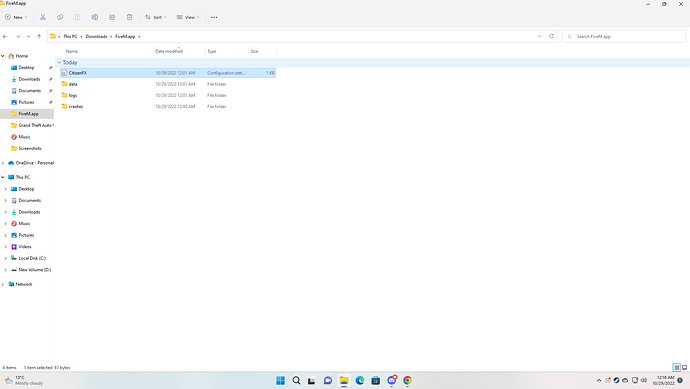The image size is (690, 389).
Task: Sort by Name column header
Action: (72, 51)
